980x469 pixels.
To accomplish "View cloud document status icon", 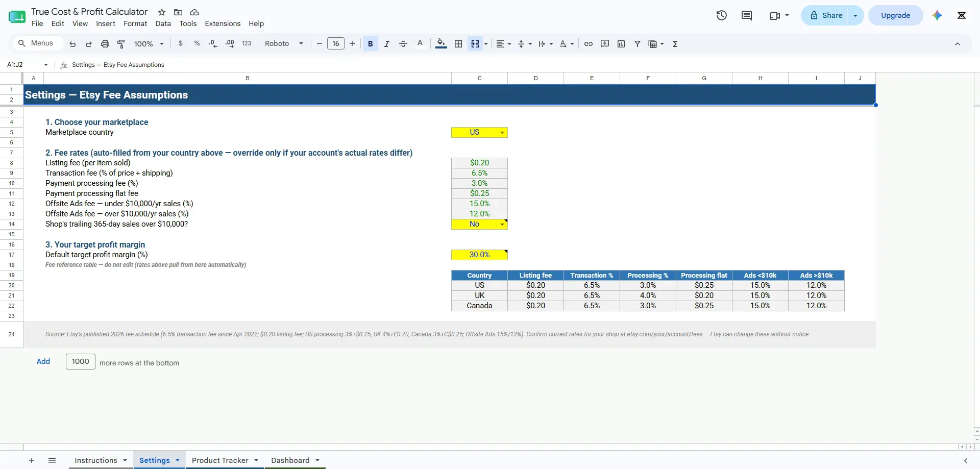I will pos(194,12).
